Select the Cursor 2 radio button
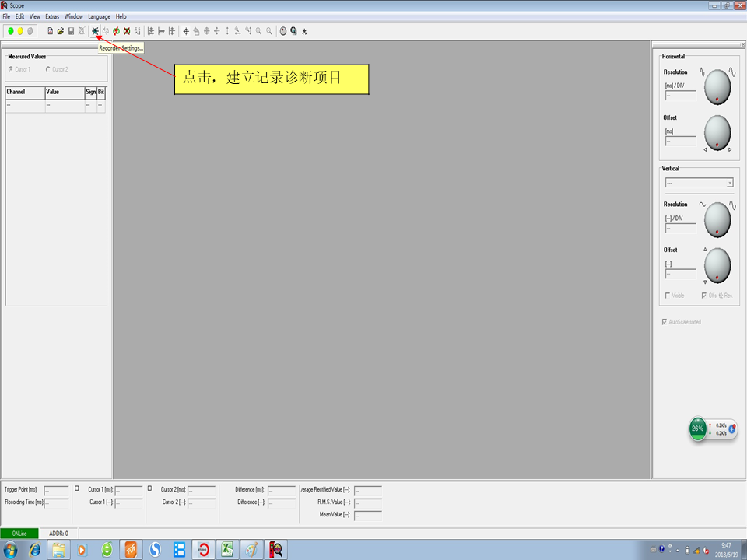The image size is (747, 560). coord(48,69)
